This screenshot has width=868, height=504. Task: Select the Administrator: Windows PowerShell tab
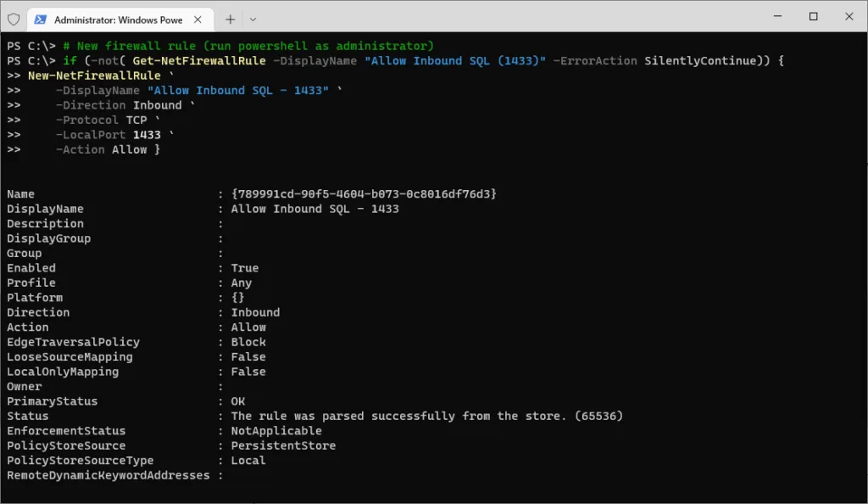click(x=120, y=20)
